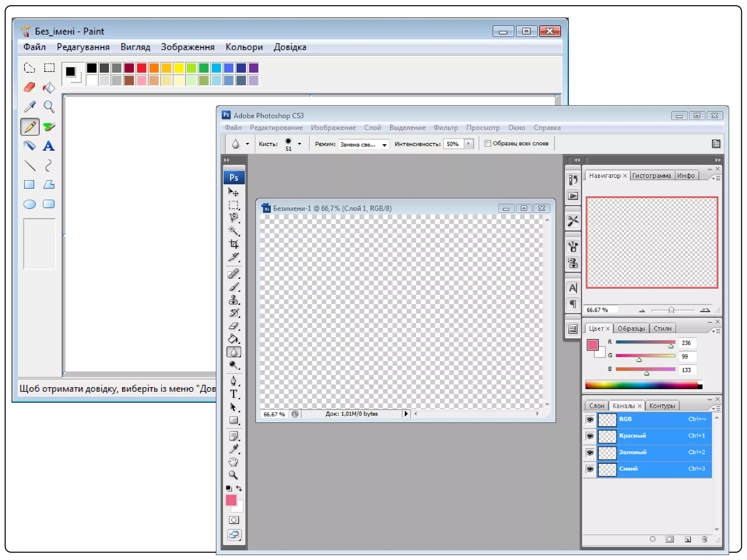
Task: Click the R value input field
Action: [x=687, y=343]
